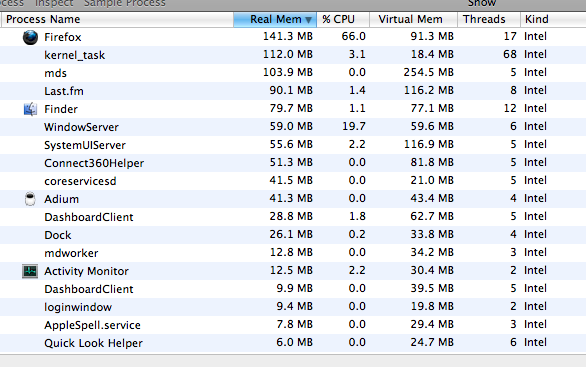Select the Last.fm process row
Image resolution: width=586 pixels, height=367 pixels.
(293, 91)
